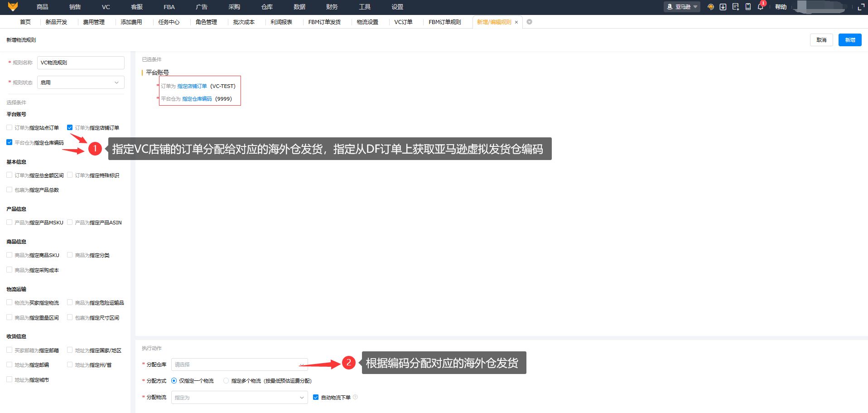
Task: Check 订单为指定总金额区间 checkbox
Action: click(10, 175)
